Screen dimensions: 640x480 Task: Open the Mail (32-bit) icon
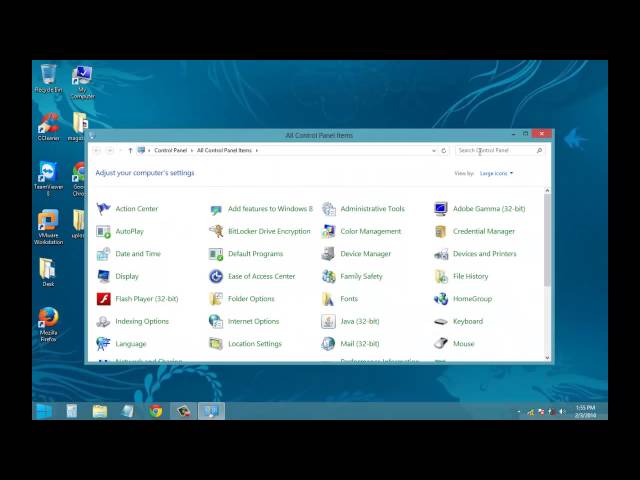point(329,344)
